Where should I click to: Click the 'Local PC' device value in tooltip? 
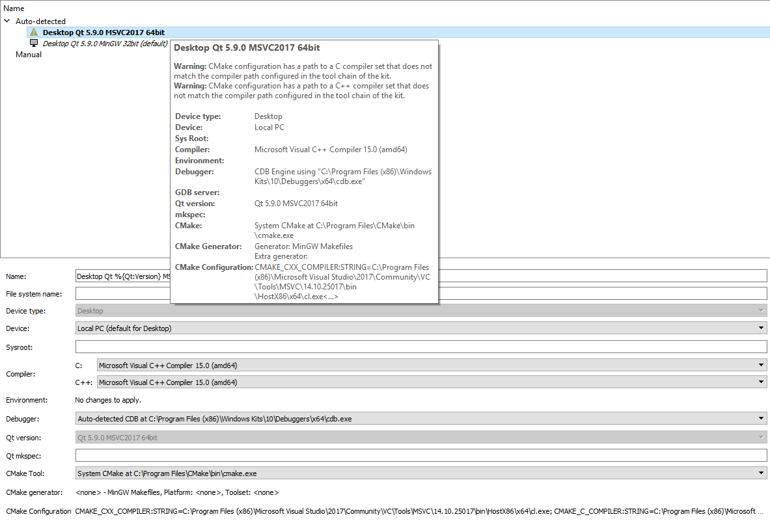click(x=269, y=127)
